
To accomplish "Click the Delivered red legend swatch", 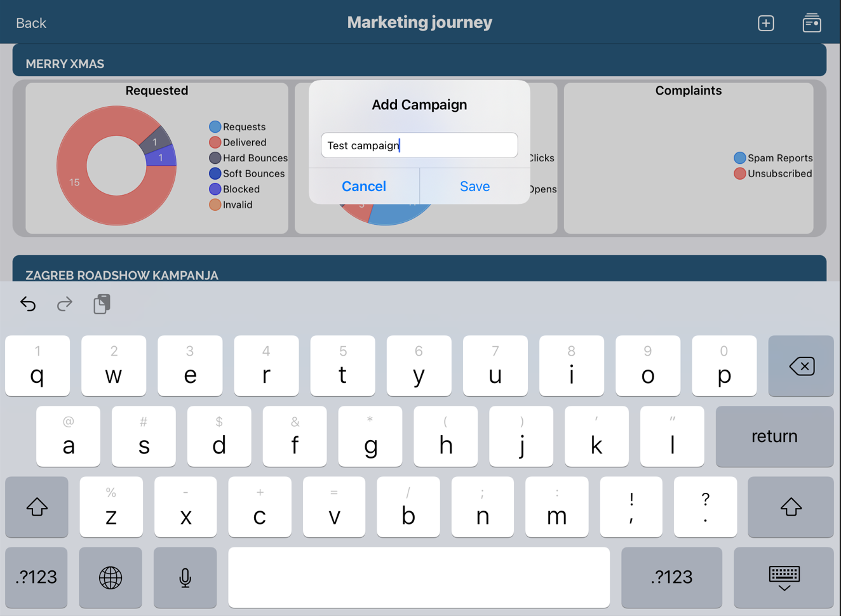I will coord(215,142).
